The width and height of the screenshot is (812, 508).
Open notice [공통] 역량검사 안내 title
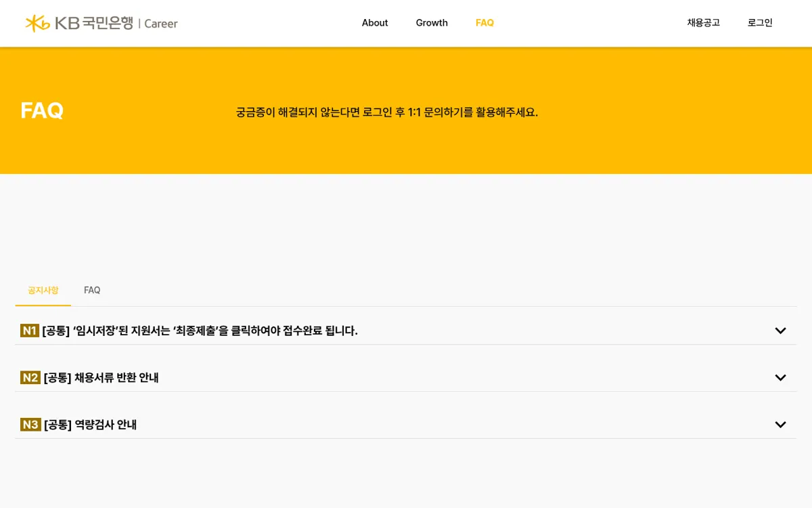pyautogui.click(x=90, y=425)
